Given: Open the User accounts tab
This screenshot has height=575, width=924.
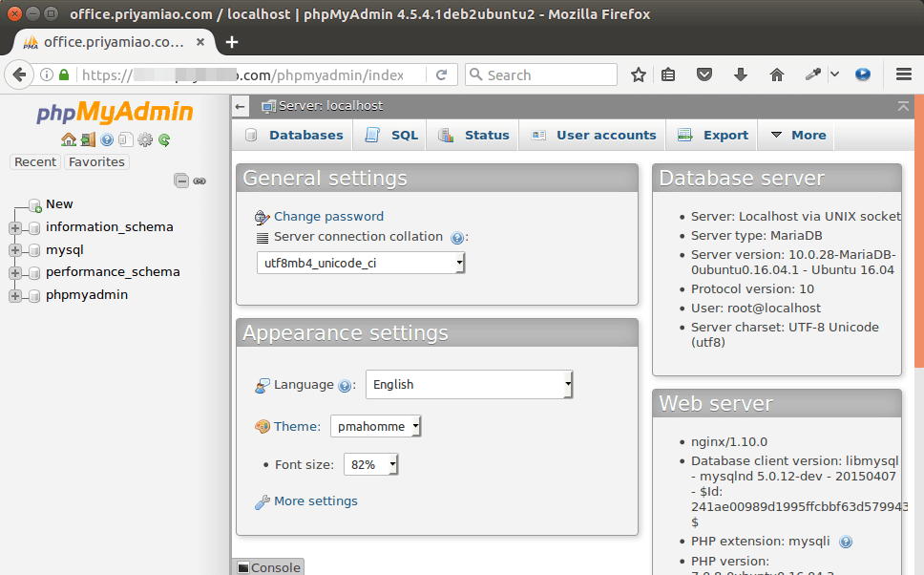Looking at the screenshot, I should point(595,136).
